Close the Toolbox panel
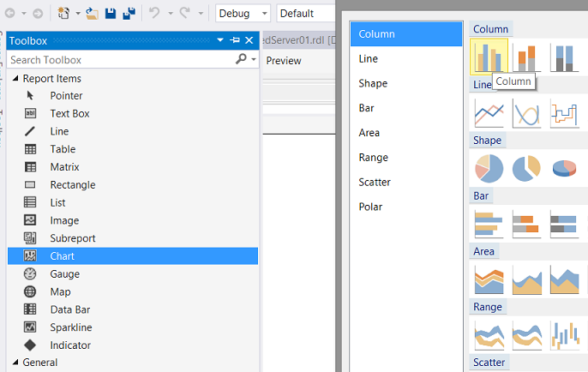This screenshot has height=372, width=588. [249, 40]
